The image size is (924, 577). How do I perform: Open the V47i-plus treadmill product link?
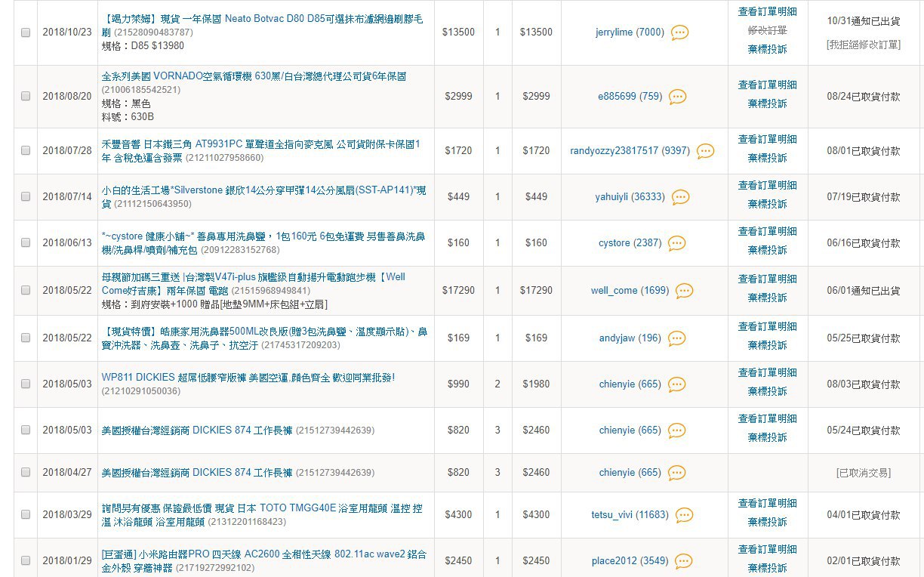pos(253,283)
